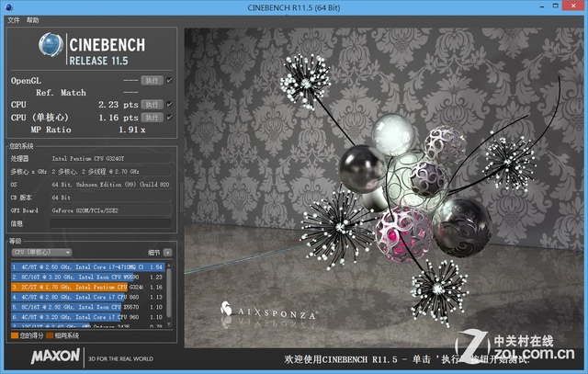Image resolution: width=588 pixels, height=374 pixels.
Task: Toggle the OpenGL test checkbox
Action: (x=169, y=80)
